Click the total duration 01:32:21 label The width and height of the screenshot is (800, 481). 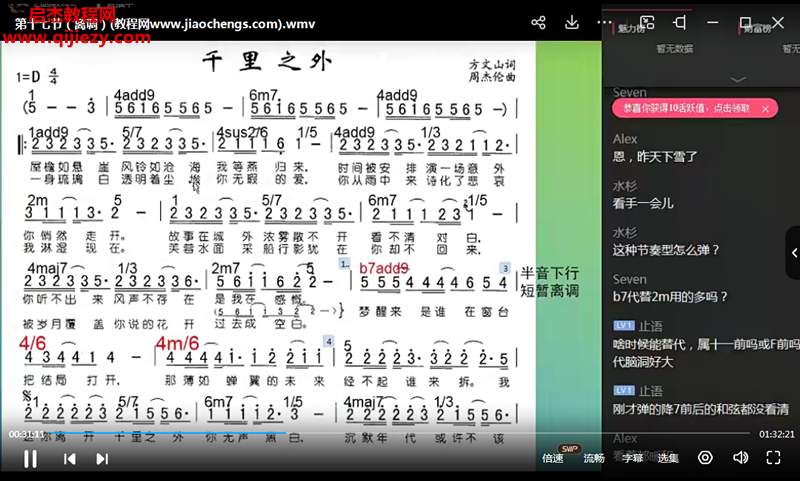pyautogui.click(x=777, y=434)
